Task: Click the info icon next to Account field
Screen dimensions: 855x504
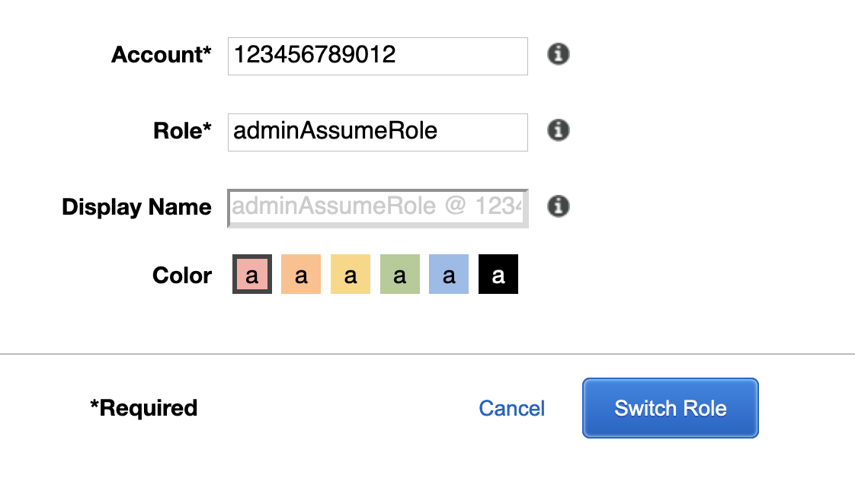Action: point(557,55)
